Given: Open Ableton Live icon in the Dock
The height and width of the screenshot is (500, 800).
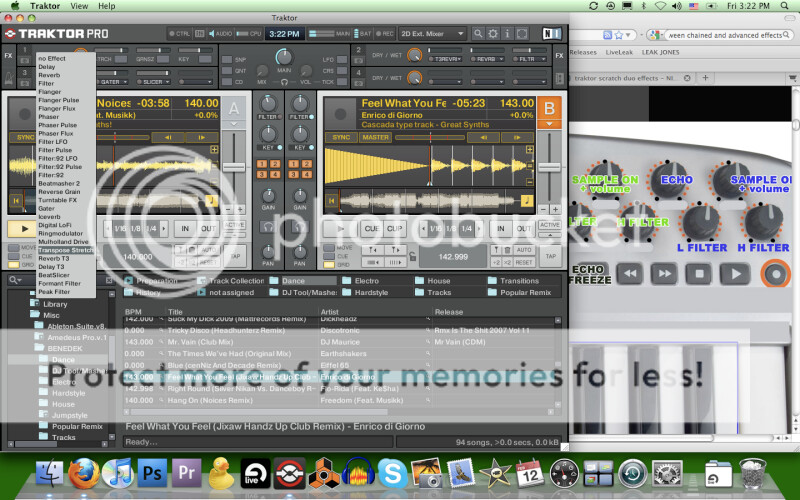Looking at the screenshot, I should (256, 473).
